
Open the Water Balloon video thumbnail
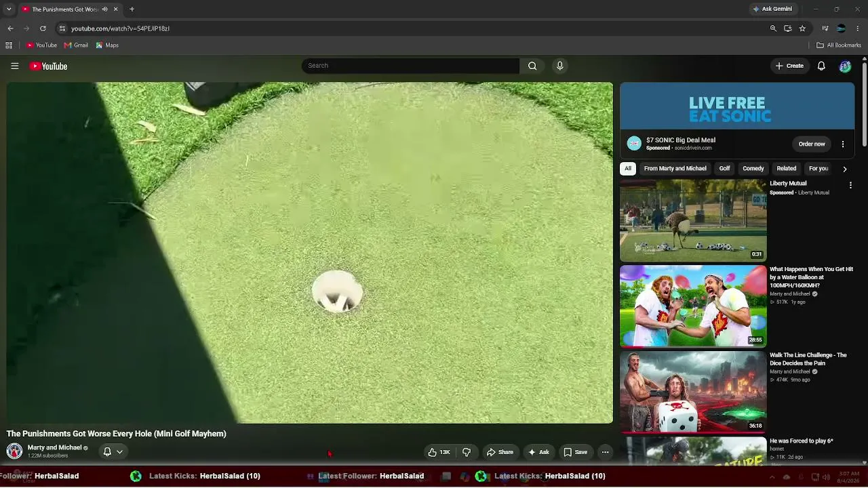693,306
